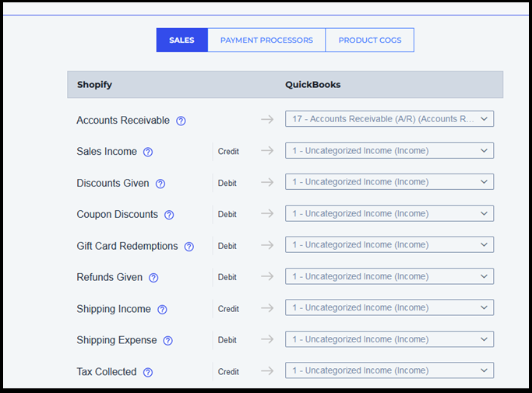The image size is (532, 393).
Task: Expand the Shipping Expense account dropdown
Action: pyautogui.click(x=389, y=339)
